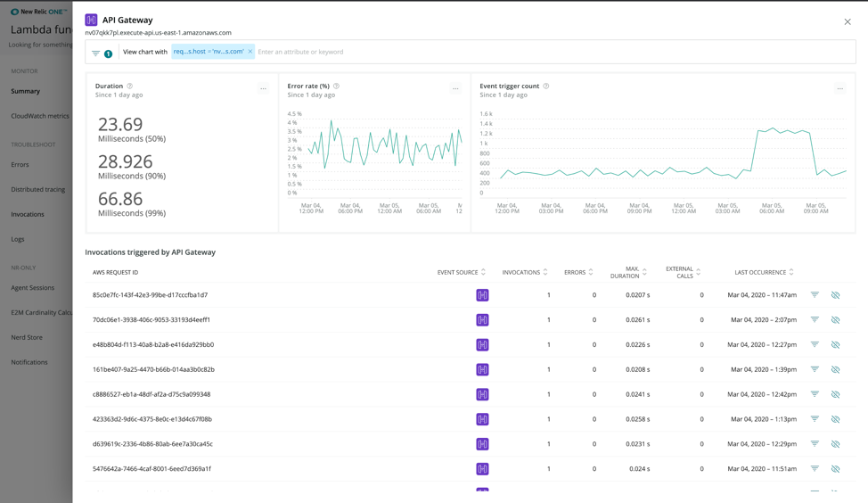Viewport: 868px width, 503px height.
Task: Toggle hide icon on the 5476642a row
Action: (x=835, y=468)
